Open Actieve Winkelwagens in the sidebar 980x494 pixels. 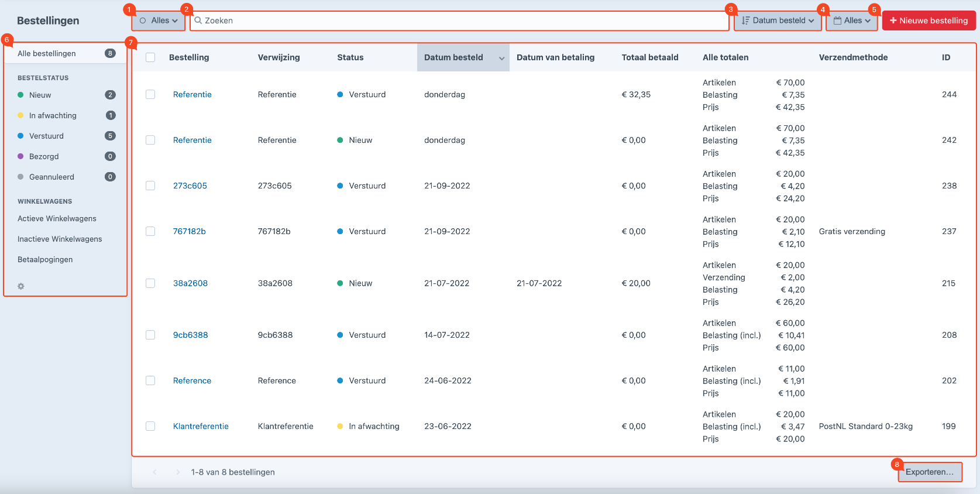point(57,218)
